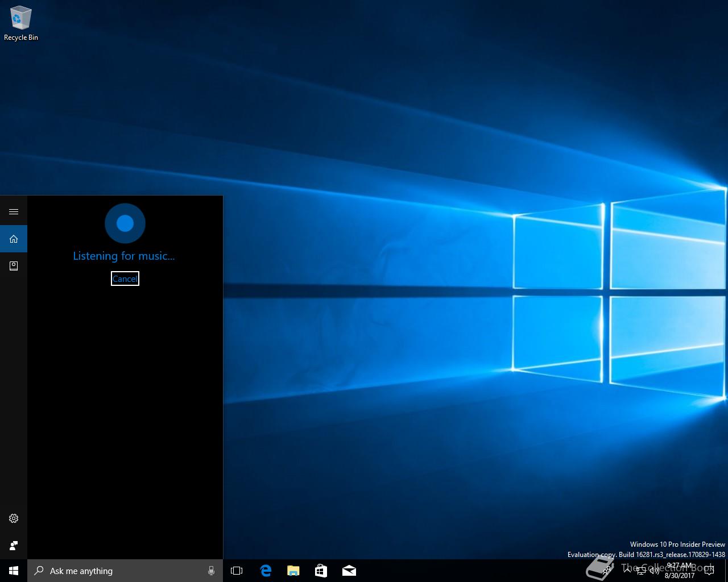Click the "Listening for music..." text
The image size is (728, 582).
pos(124,256)
